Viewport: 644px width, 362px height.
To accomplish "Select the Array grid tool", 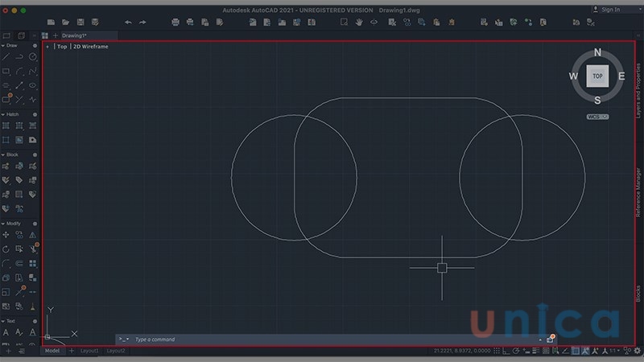I will 33,263.
